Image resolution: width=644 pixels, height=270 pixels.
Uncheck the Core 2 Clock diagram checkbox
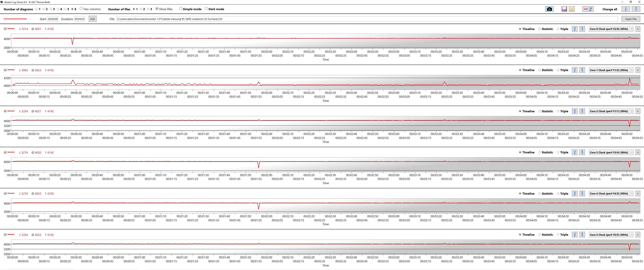[5, 111]
